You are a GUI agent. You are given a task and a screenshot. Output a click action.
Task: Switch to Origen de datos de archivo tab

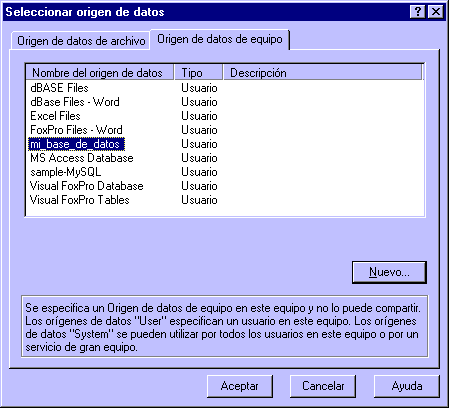pos(81,41)
